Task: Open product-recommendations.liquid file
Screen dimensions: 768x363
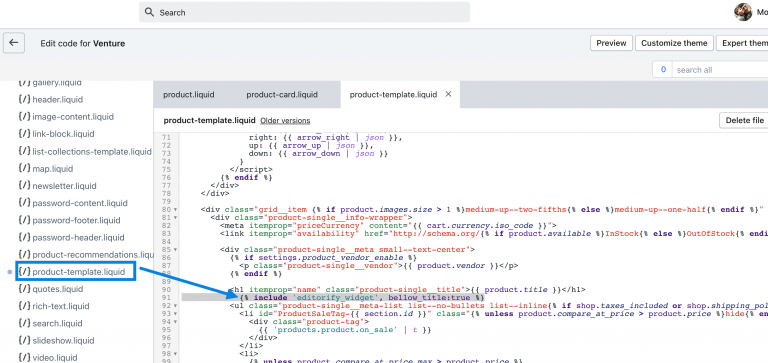Action: click(x=93, y=255)
